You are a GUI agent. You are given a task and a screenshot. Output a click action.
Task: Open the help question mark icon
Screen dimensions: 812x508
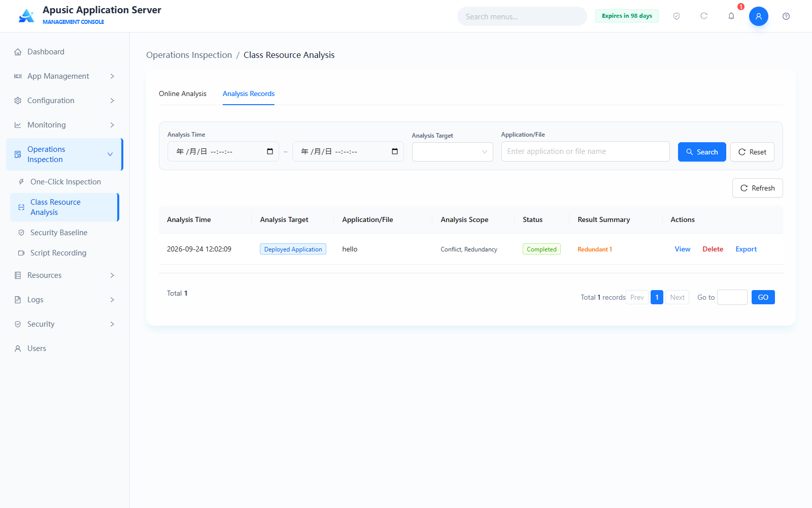(786, 16)
